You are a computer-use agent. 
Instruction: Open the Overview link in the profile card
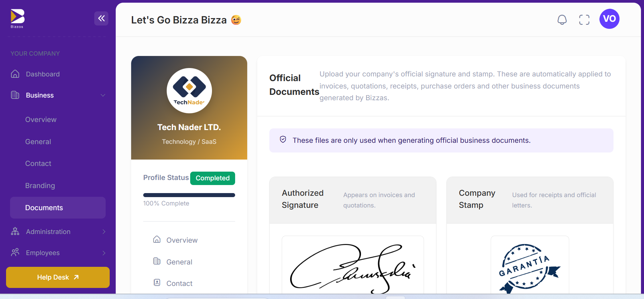tap(182, 240)
